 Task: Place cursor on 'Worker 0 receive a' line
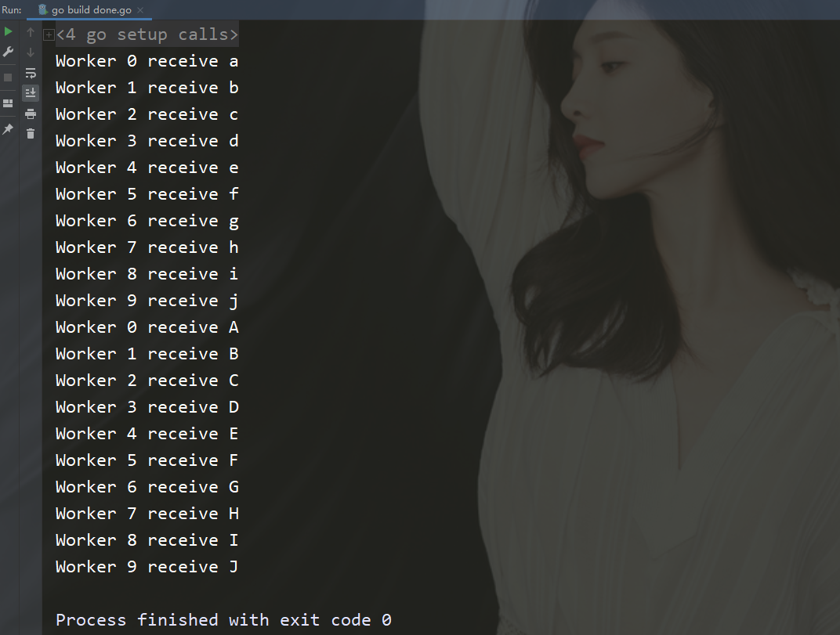[x=147, y=61]
